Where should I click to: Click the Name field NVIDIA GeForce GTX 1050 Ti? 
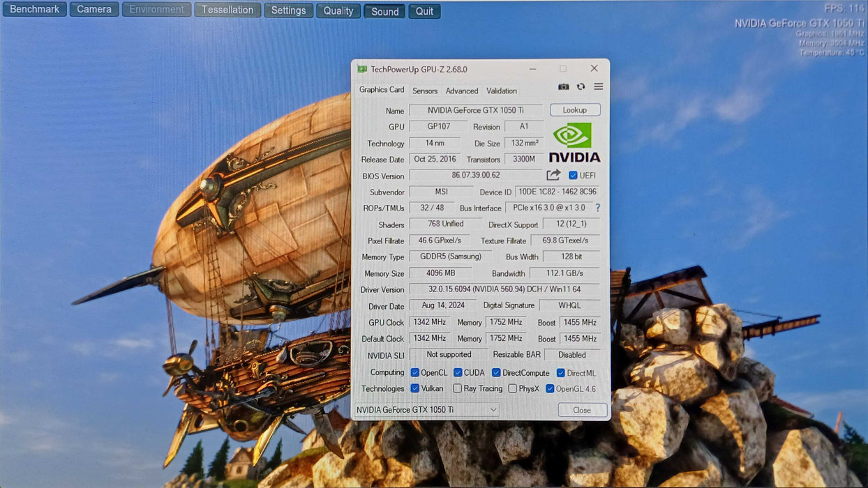click(x=476, y=110)
